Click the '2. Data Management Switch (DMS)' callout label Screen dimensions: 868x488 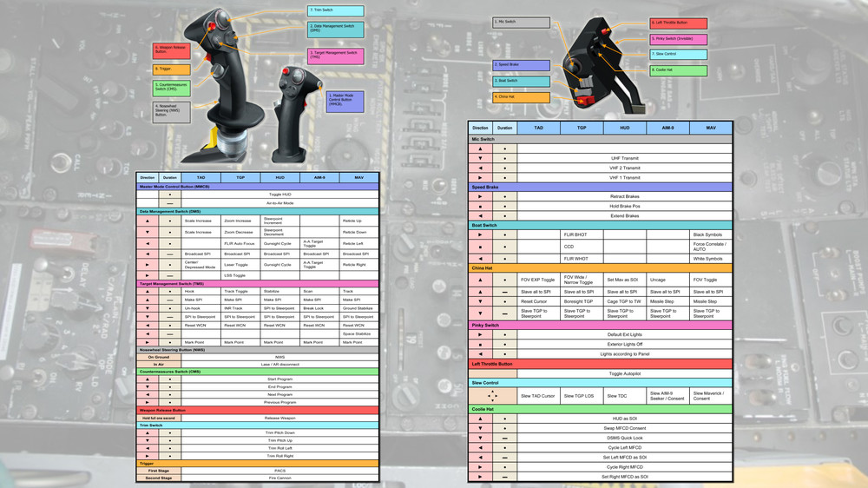click(x=335, y=30)
